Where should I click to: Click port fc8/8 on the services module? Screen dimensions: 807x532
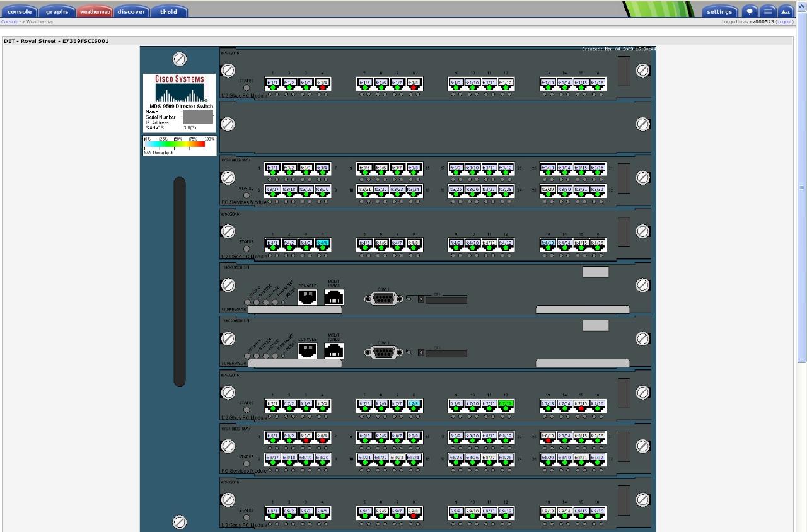pyautogui.click(x=414, y=437)
